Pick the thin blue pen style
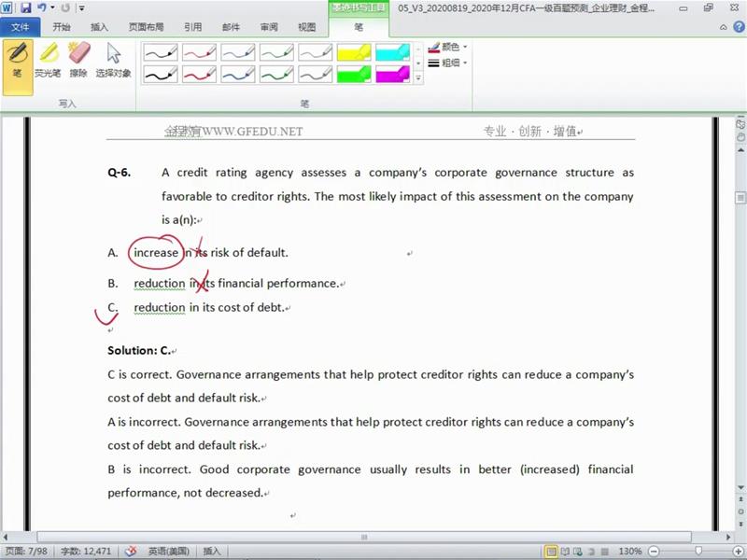This screenshot has width=747, height=560. coord(238,52)
